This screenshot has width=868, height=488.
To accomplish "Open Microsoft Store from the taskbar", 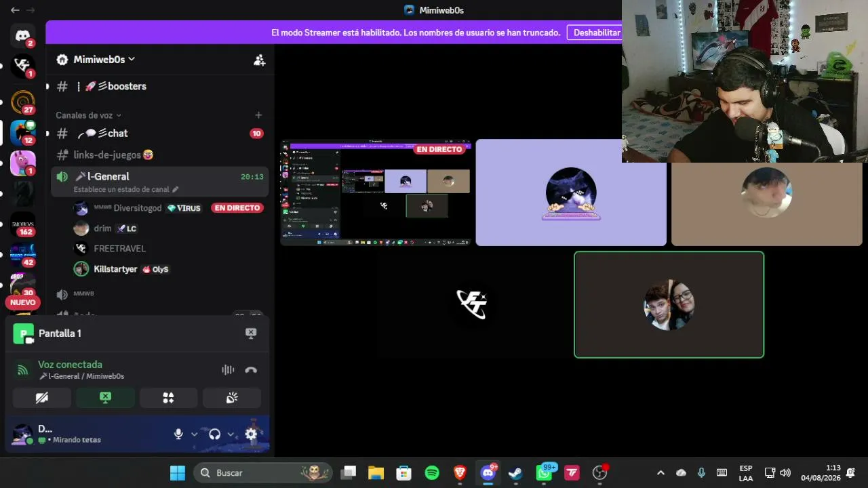I will point(404,472).
